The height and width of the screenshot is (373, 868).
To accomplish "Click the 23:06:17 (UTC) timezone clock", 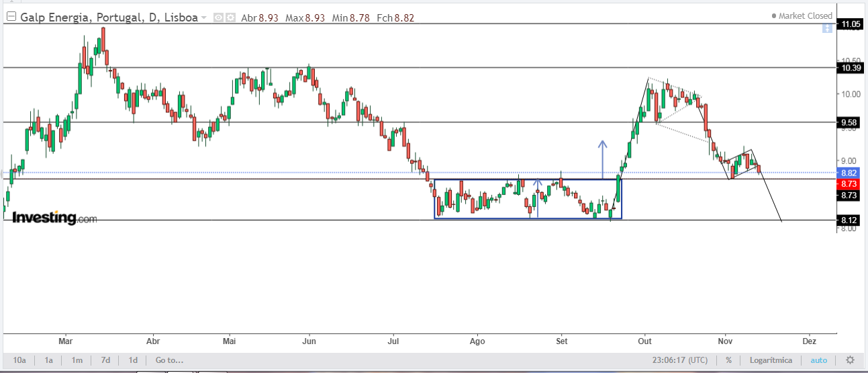I will 679,360.
